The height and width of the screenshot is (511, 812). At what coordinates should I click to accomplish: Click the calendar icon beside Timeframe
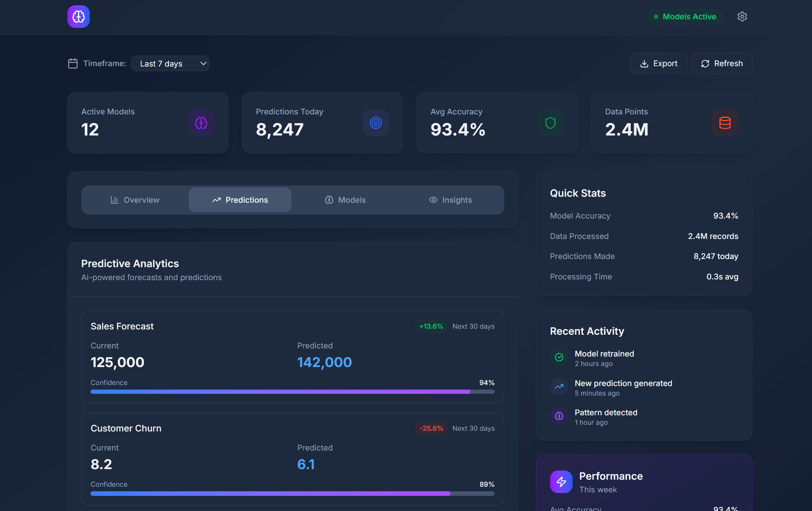pos(73,63)
